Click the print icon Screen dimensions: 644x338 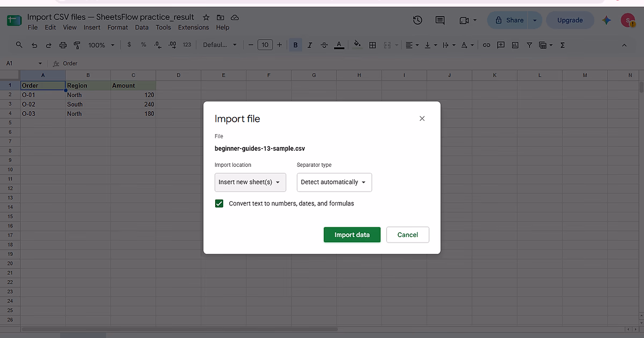click(x=63, y=45)
